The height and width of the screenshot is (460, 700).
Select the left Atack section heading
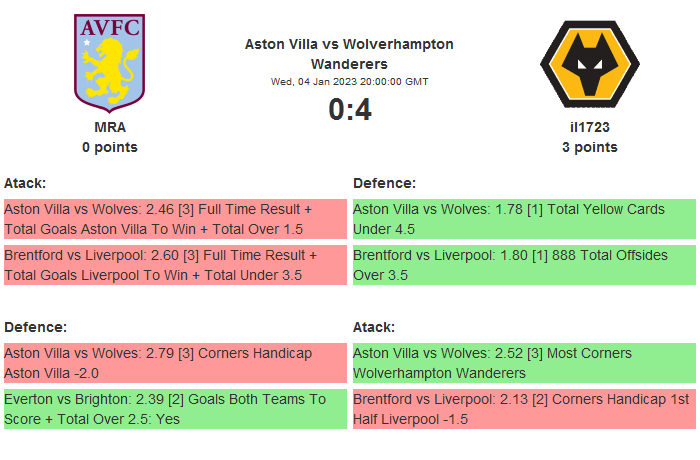tap(25, 183)
